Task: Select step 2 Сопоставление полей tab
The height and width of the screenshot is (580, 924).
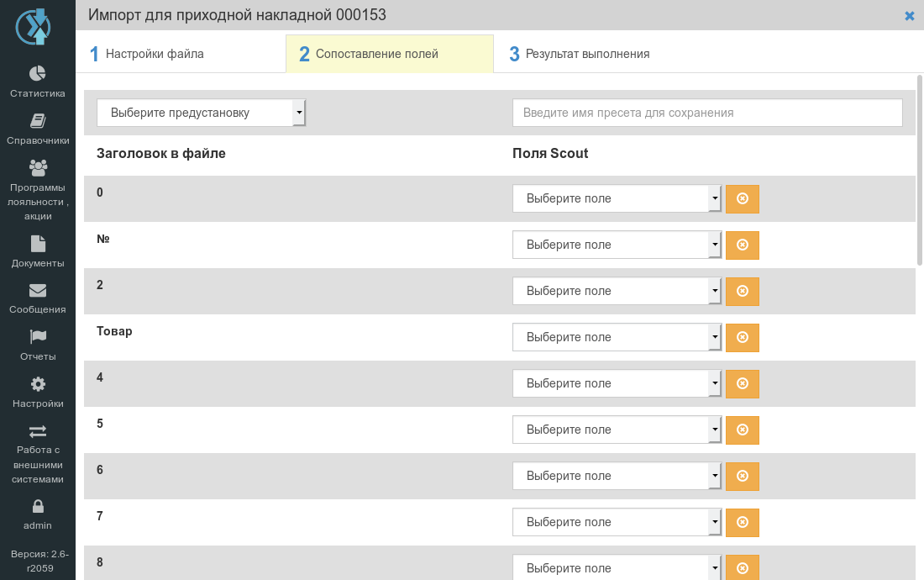Action: point(390,54)
